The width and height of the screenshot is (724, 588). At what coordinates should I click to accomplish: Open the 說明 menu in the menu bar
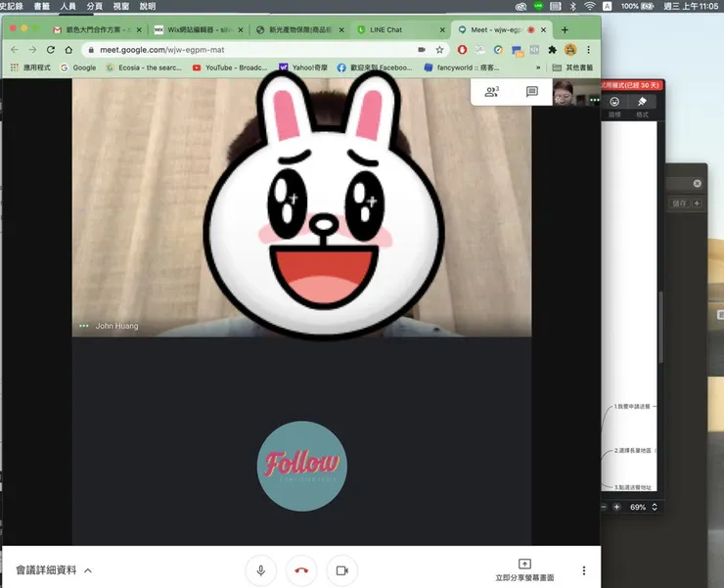(x=148, y=6)
